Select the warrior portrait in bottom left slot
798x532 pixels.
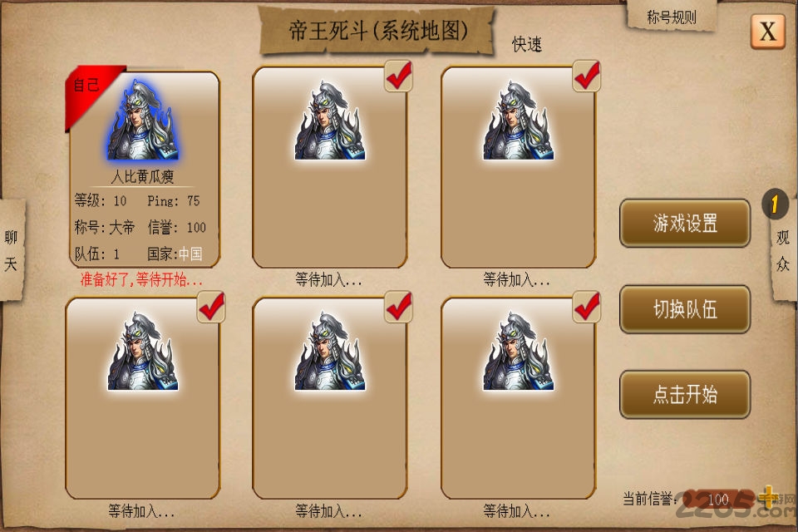point(142,352)
